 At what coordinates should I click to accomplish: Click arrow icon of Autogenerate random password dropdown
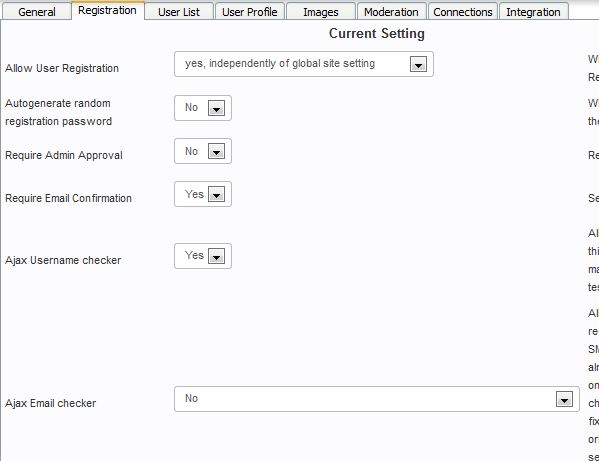216,108
